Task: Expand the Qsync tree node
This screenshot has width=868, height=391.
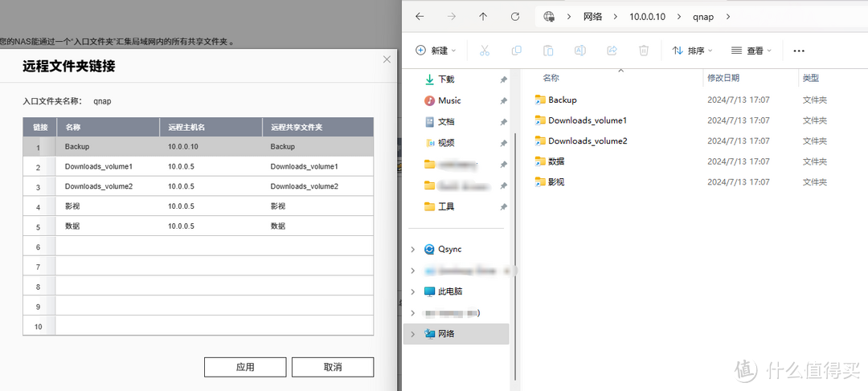Action: (413, 250)
